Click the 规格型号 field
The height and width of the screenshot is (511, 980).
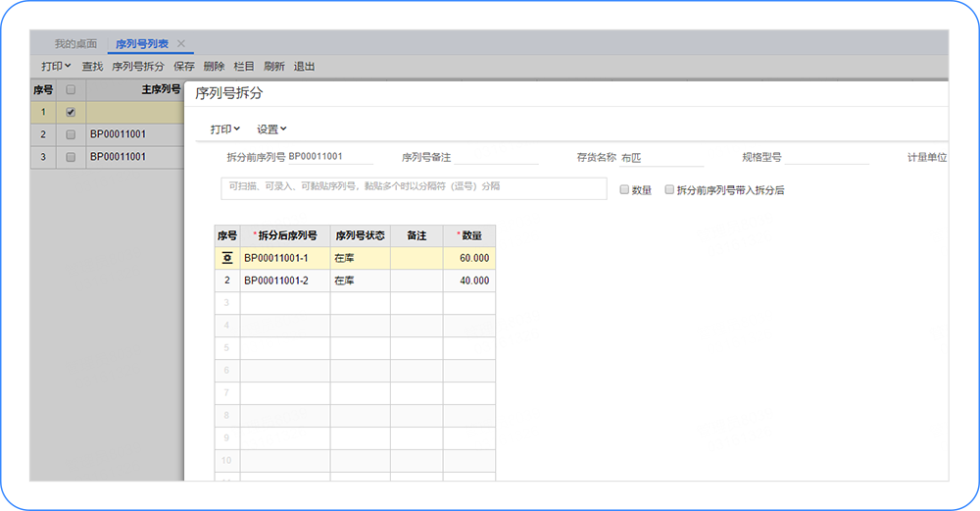click(826, 158)
